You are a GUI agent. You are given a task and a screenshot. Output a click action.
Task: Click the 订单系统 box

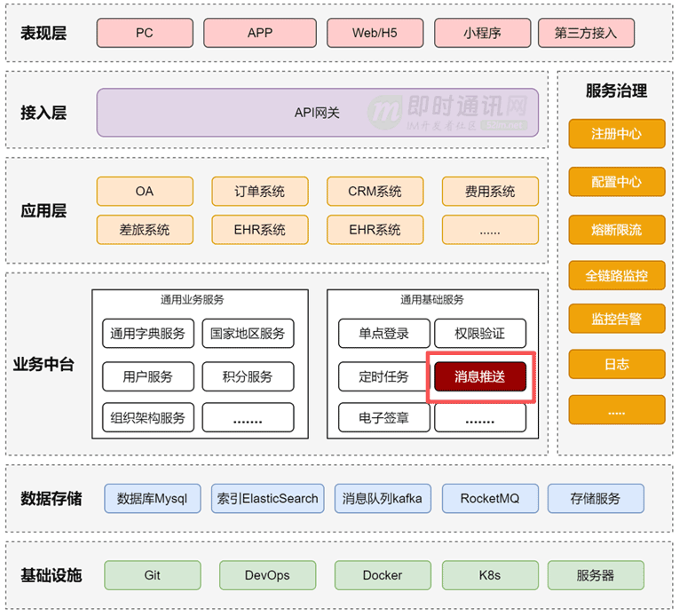coord(259,191)
